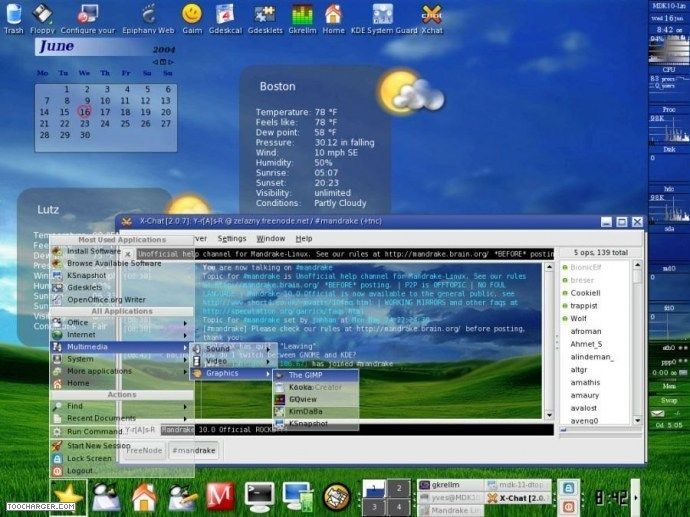Viewport: 690px width, 517px height.
Task: Open X-Chat Settings menu
Action: click(231, 238)
